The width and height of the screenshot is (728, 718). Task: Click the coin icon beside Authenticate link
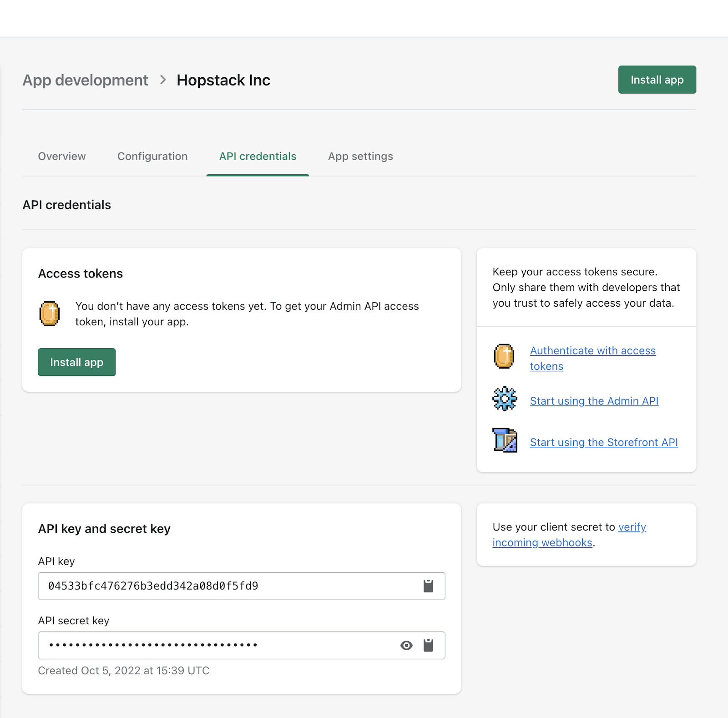503,357
